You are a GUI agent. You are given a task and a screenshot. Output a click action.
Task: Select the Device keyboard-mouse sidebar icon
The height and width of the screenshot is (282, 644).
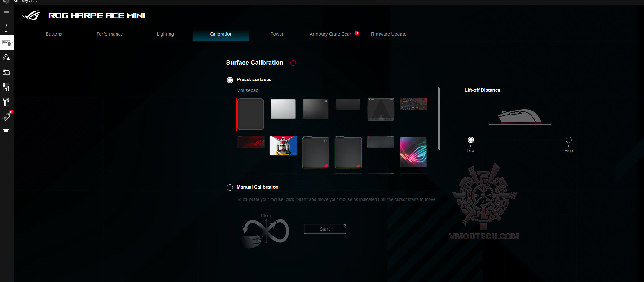point(7,42)
